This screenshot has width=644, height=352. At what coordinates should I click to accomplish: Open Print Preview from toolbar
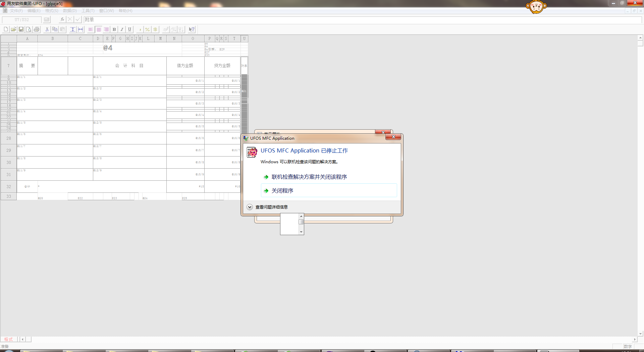[29, 30]
